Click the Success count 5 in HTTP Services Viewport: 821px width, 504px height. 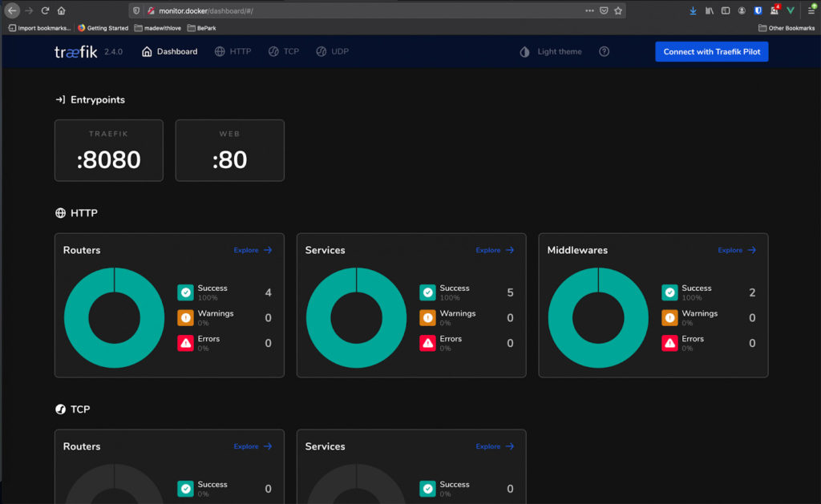pos(510,292)
